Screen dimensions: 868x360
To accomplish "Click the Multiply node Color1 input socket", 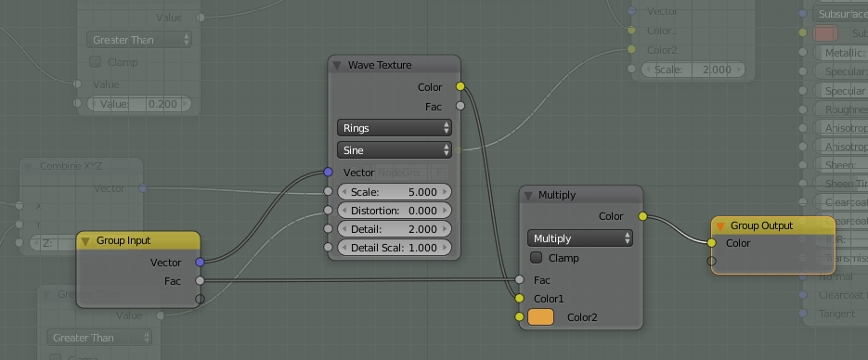I will point(519,299).
